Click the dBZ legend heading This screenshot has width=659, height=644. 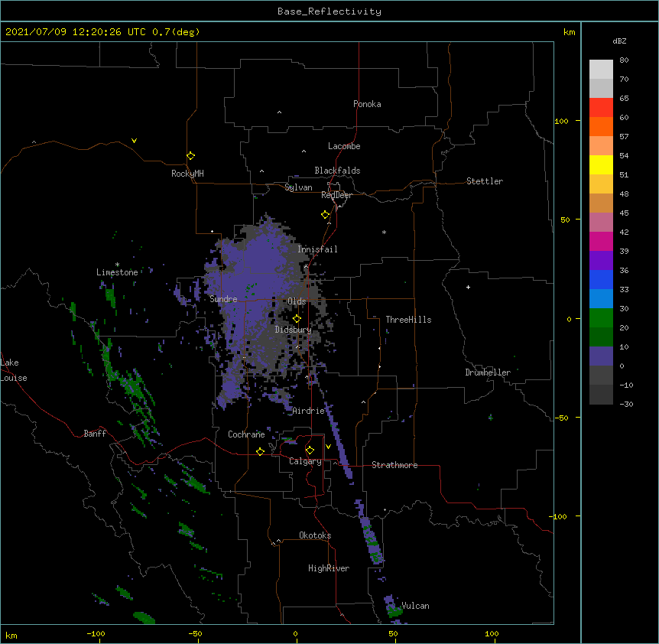(619, 41)
